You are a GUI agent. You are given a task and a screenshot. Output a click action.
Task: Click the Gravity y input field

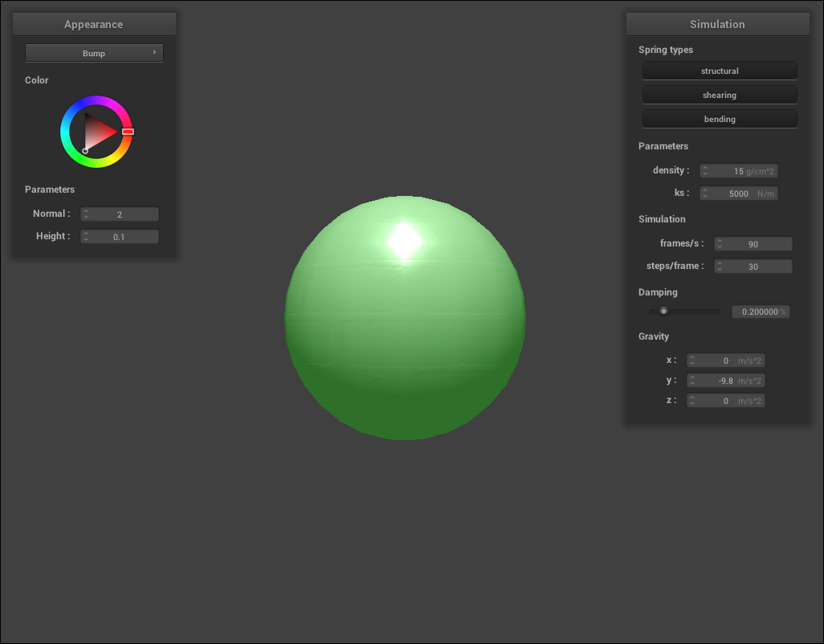click(x=726, y=381)
